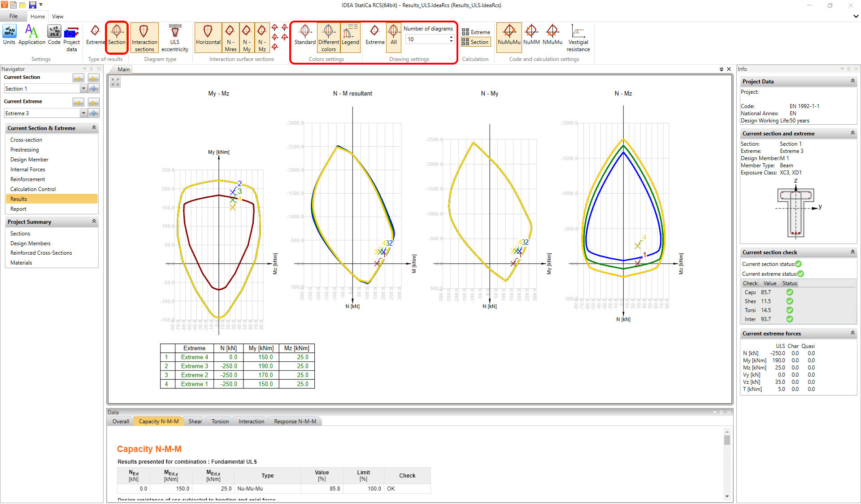
Task: Switch drawing setting to All extremes
Action: coord(393,36)
